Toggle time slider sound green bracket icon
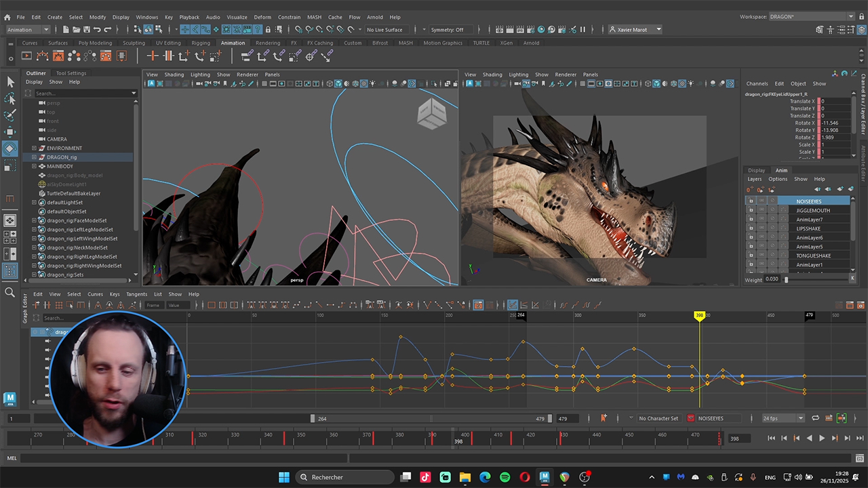Image resolution: width=868 pixels, height=488 pixels. click(x=842, y=418)
